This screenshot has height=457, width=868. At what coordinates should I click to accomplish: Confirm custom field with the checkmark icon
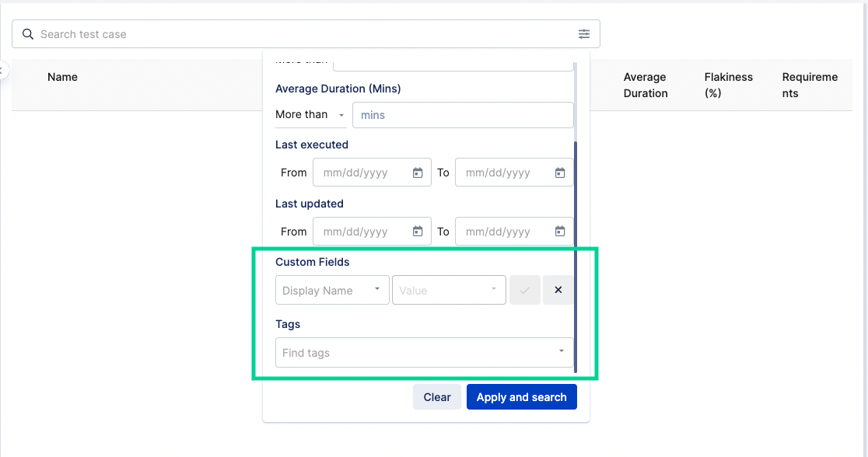(x=525, y=289)
